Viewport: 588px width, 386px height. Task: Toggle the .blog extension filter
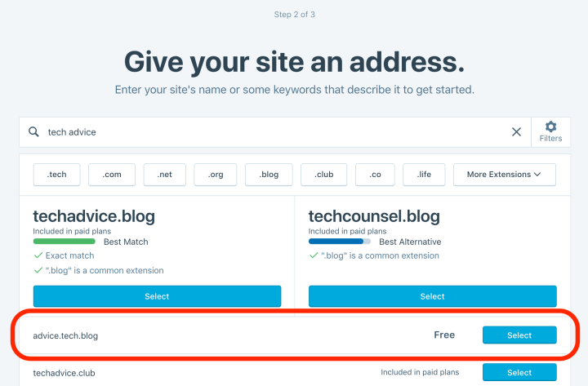pos(269,175)
